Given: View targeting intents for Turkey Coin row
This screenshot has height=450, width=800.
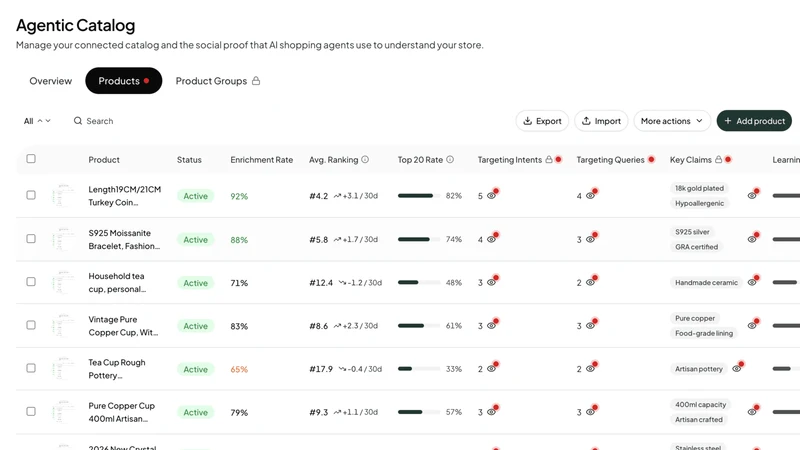Looking at the screenshot, I should pos(491,195).
